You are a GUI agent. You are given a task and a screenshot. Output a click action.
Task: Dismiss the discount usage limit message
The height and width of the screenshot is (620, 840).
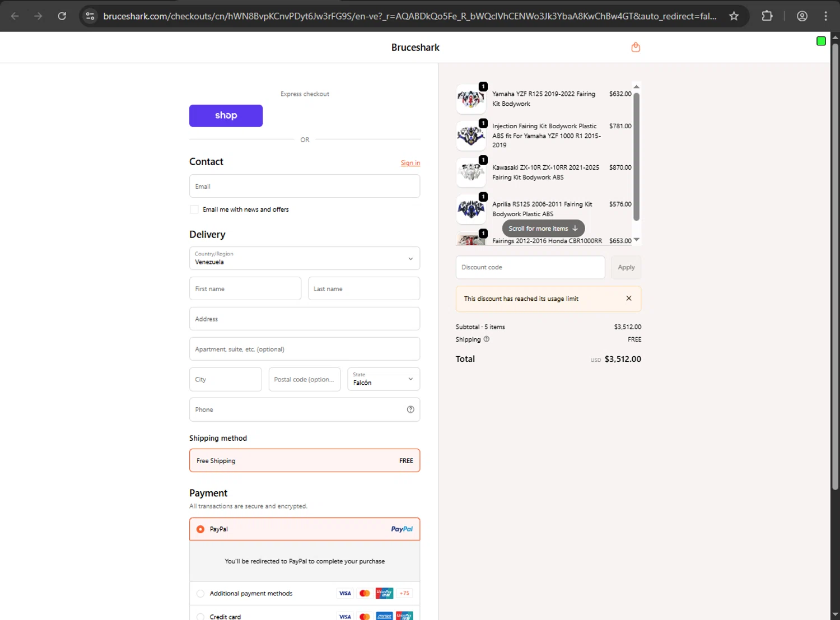coord(629,299)
